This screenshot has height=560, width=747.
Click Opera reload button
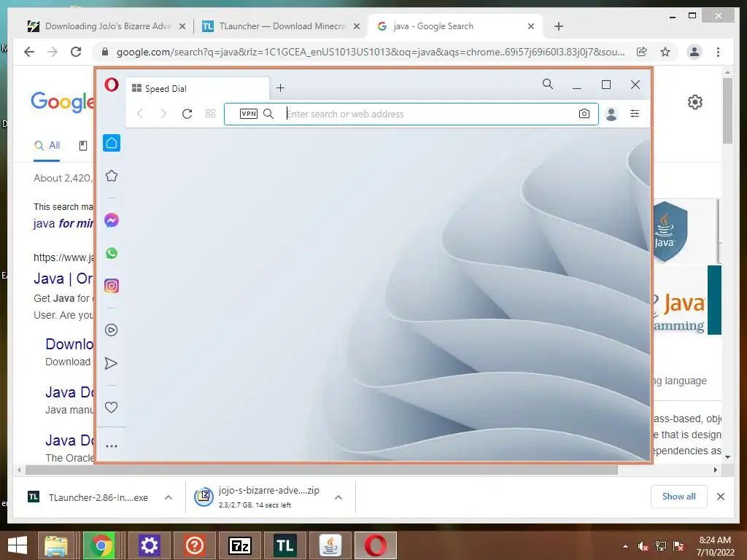click(x=187, y=114)
